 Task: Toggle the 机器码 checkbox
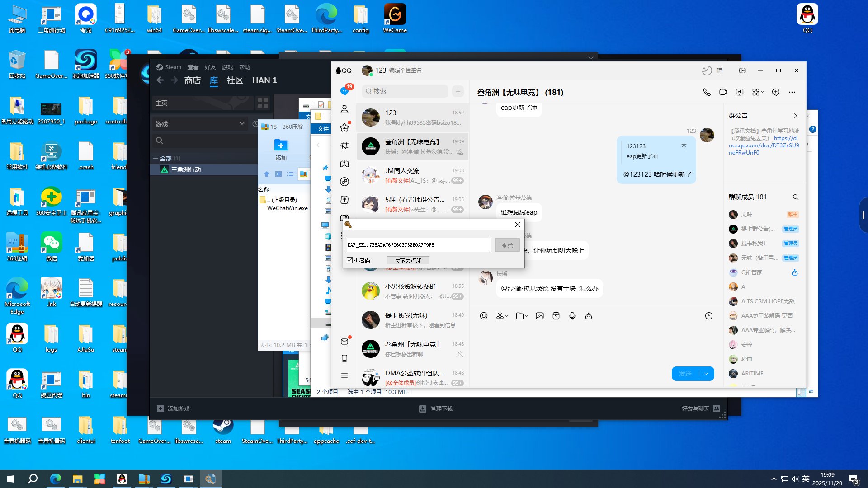tap(350, 260)
